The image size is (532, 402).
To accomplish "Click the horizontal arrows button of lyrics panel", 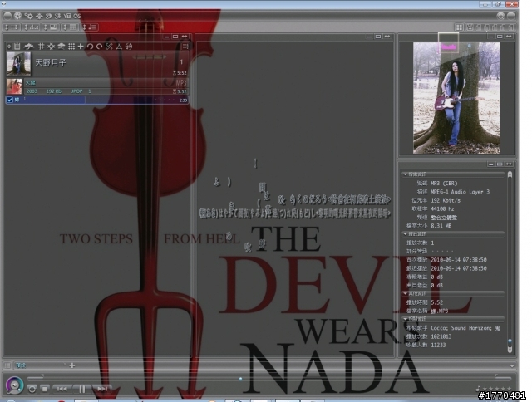I will pyautogui.click(x=387, y=37).
